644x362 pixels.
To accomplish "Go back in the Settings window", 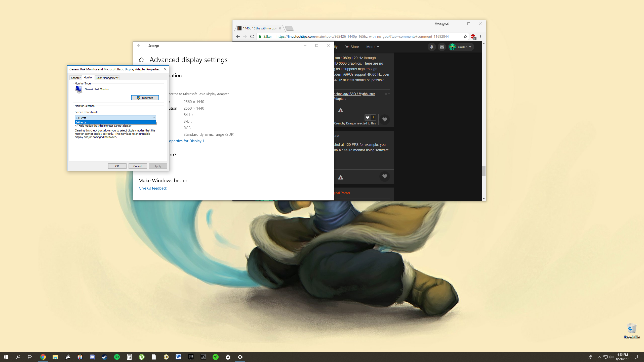I will pos(139,46).
